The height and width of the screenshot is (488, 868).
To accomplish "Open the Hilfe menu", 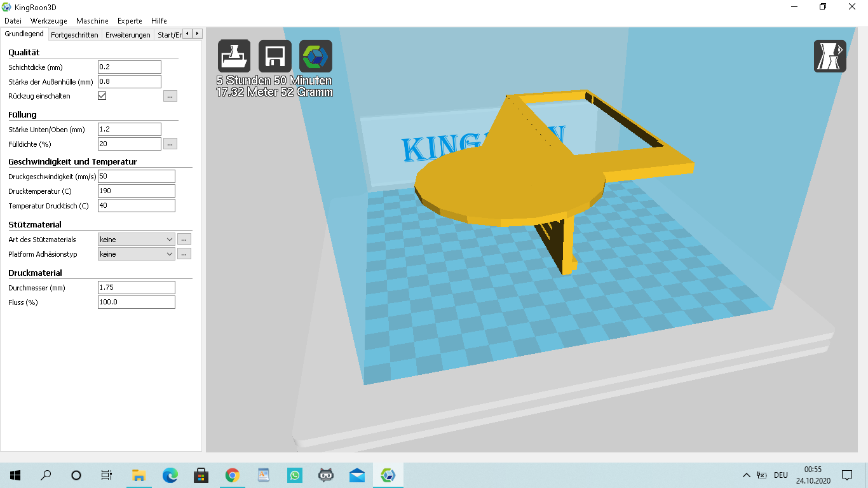I will pos(159,21).
